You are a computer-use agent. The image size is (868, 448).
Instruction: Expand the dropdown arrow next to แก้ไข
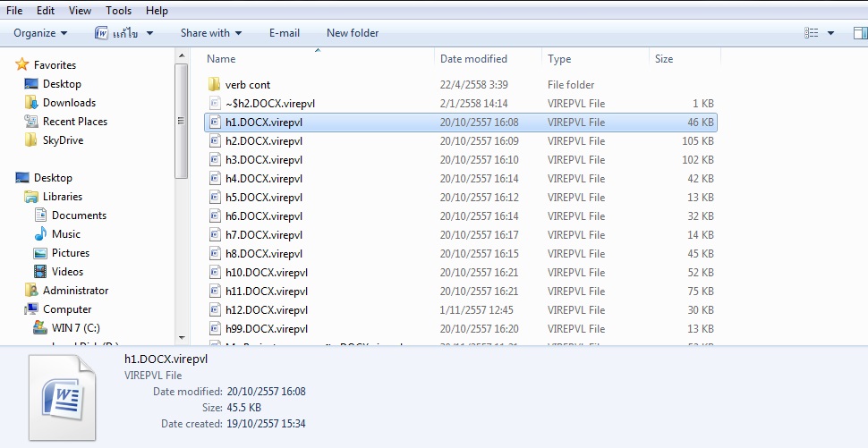point(149,33)
